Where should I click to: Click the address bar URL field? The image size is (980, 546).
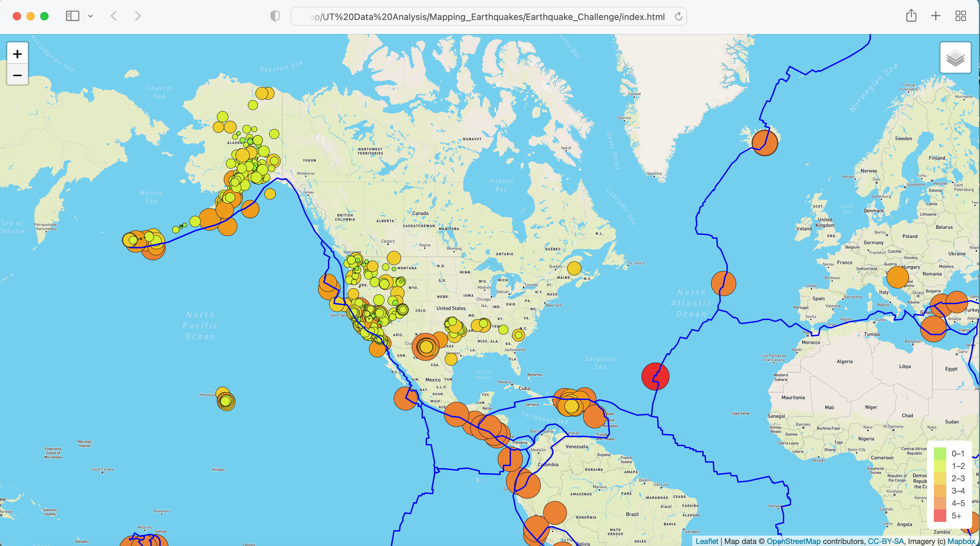(x=487, y=17)
